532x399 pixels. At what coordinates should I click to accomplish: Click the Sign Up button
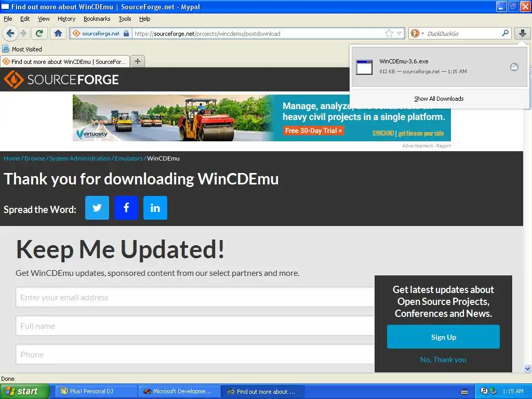[x=443, y=337]
